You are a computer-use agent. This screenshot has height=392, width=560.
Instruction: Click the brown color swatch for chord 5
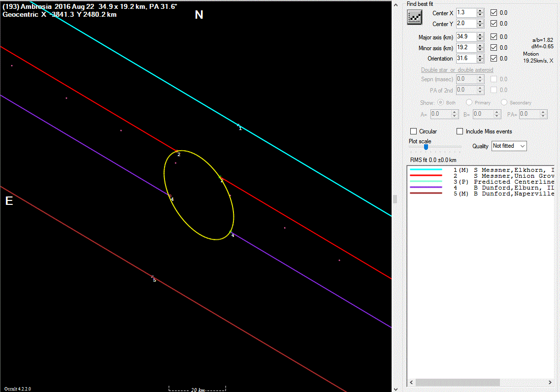point(426,193)
